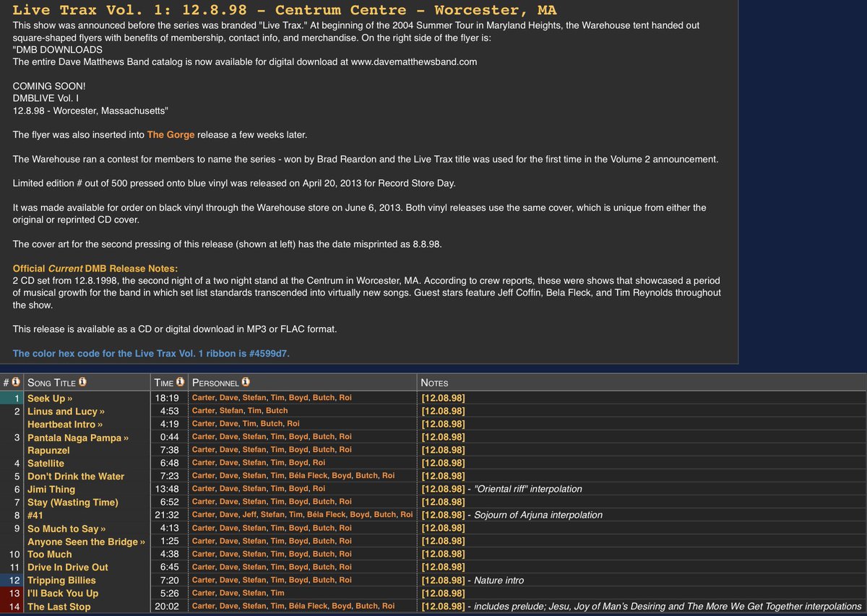Click the 18:19 time value

(x=167, y=398)
